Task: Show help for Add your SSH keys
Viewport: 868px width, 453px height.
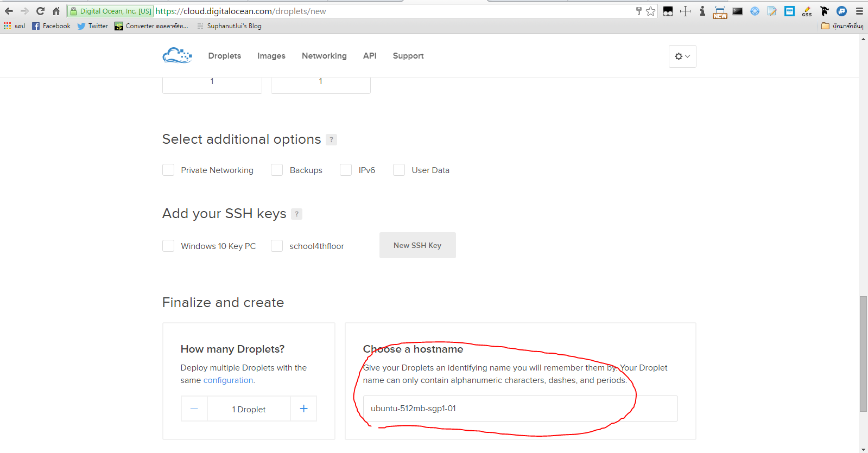Action: (296, 214)
